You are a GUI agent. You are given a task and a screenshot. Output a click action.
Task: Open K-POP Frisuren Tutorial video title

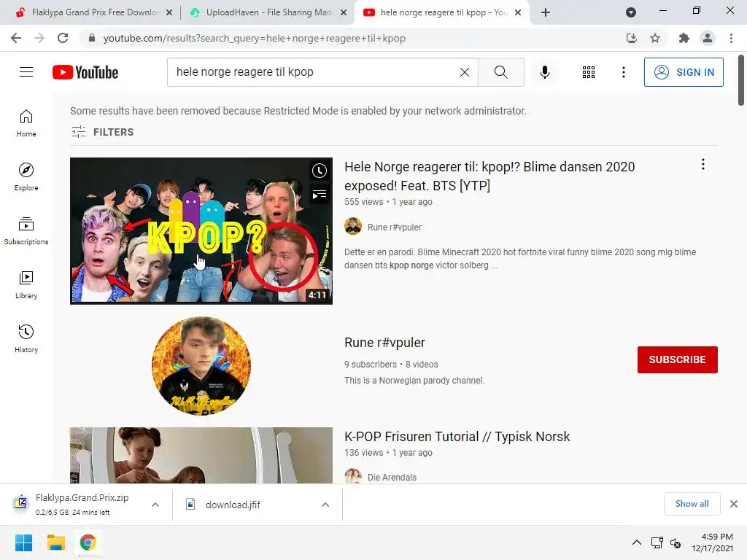[x=457, y=436]
